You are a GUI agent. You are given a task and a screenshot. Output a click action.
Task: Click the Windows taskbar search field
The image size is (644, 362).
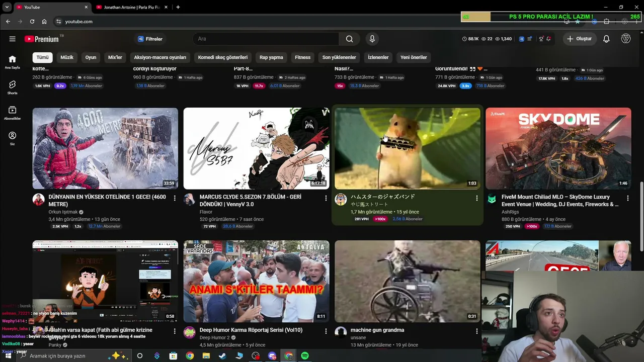tap(73, 355)
